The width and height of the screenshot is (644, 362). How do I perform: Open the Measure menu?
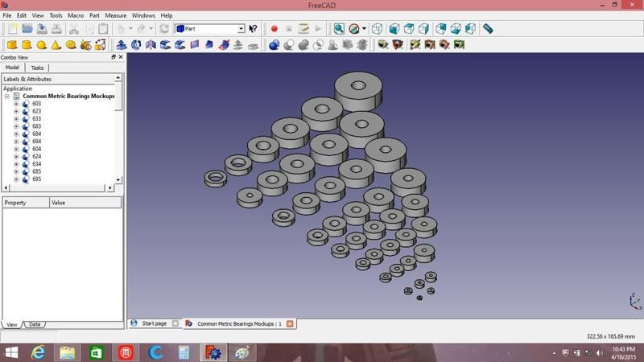tap(115, 15)
